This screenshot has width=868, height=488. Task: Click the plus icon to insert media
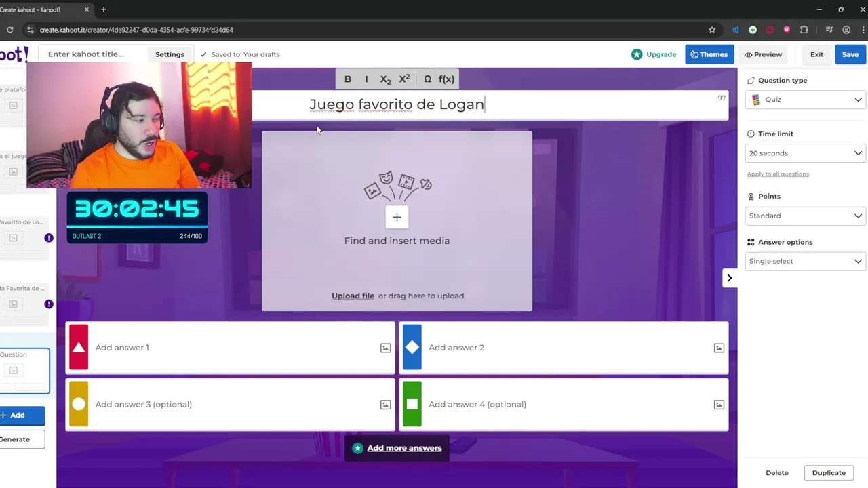[397, 217]
